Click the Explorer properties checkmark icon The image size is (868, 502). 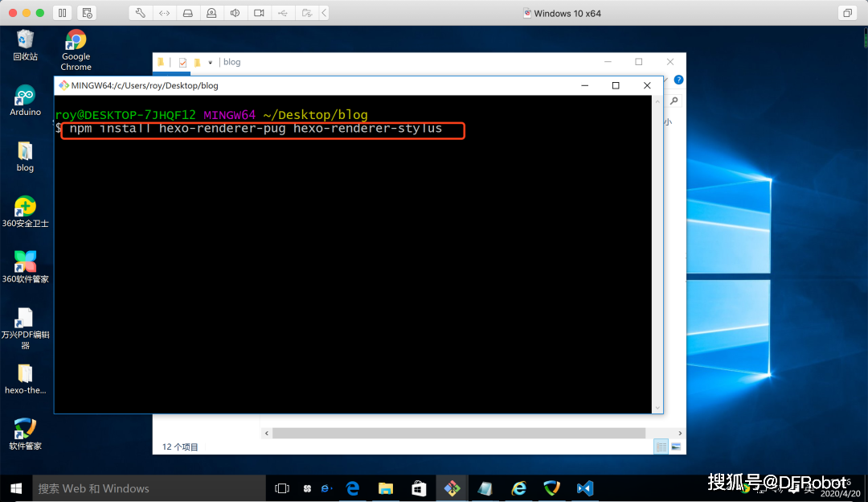182,63
